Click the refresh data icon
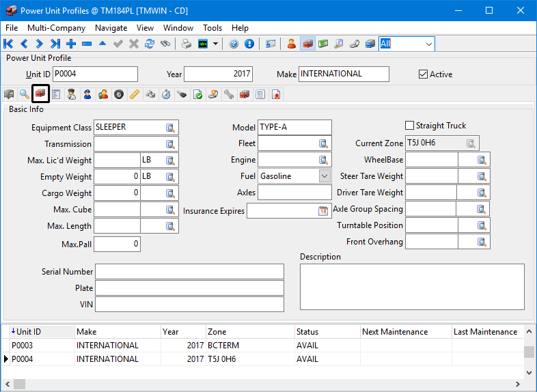Image resolution: width=537 pixels, height=392 pixels. click(x=150, y=44)
